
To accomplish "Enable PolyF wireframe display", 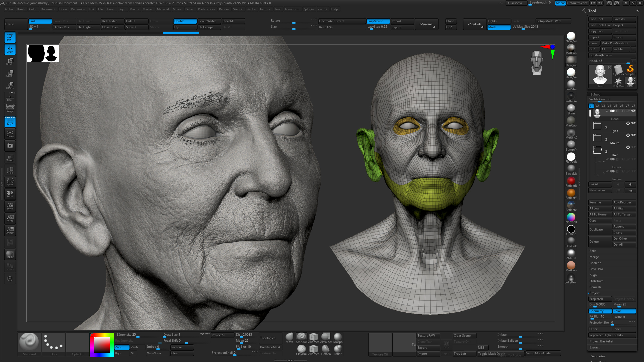I will (10, 122).
